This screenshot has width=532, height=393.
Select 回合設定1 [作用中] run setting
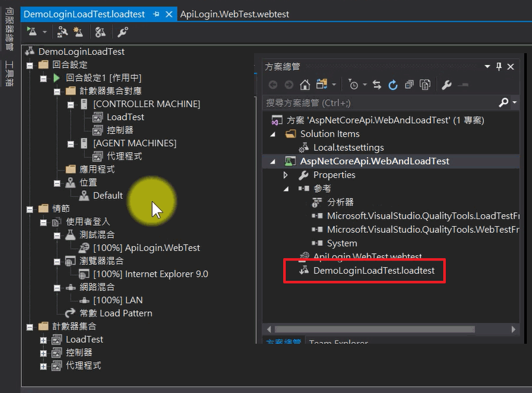(x=104, y=78)
